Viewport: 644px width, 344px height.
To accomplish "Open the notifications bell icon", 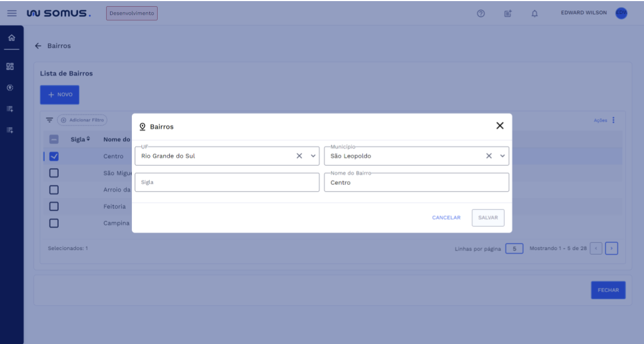I will pyautogui.click(x=534, y=13).
